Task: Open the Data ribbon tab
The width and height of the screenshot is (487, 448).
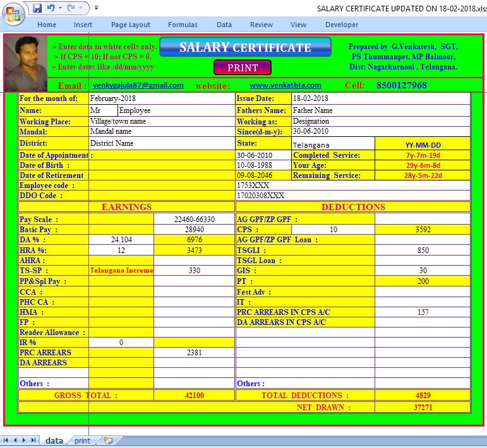Action: click(224, 25)
